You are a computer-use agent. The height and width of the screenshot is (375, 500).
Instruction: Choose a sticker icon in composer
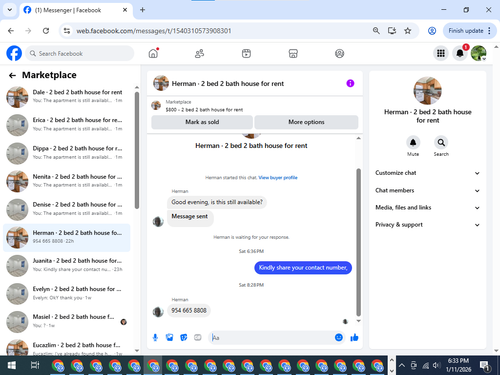click(184, 338)
